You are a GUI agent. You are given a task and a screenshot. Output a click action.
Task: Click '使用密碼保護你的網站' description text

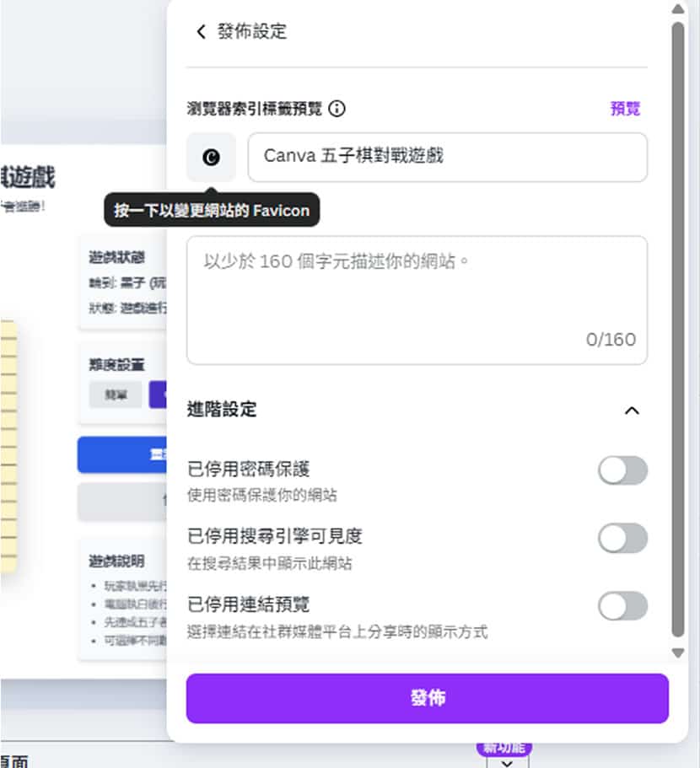[262, 495]
